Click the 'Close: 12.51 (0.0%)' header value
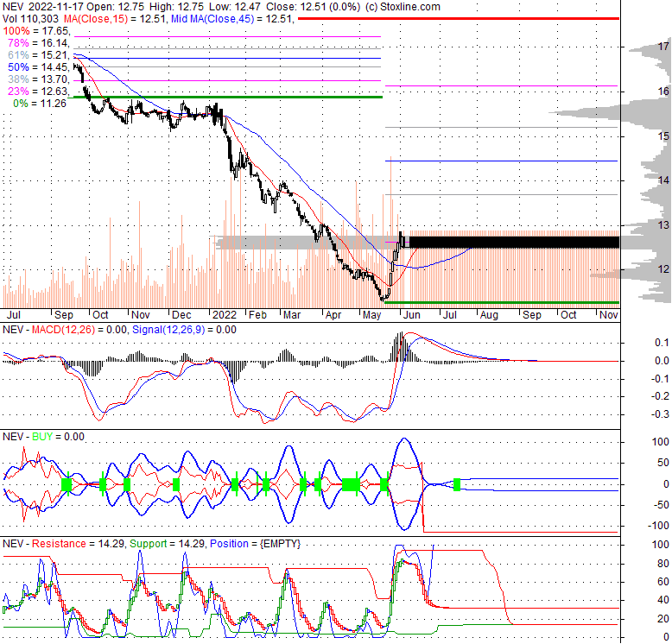Screen dimensions: 672x644 click(x=313, y=7)
